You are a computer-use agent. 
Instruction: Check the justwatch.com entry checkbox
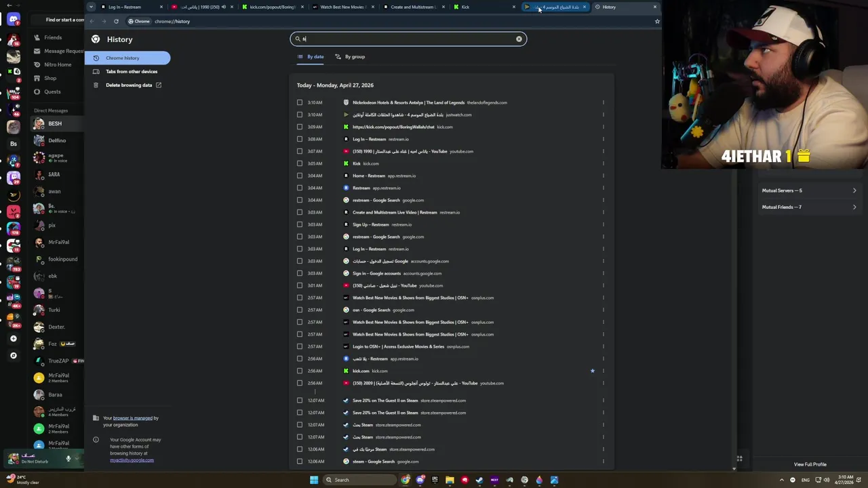point(300,115)
